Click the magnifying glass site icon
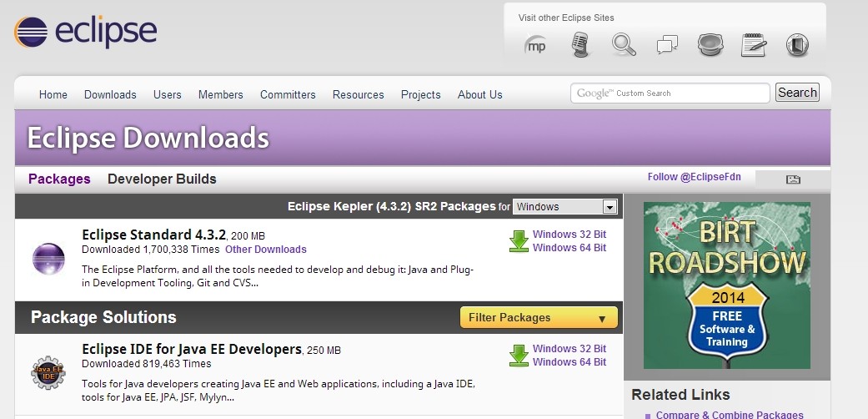 624,45
